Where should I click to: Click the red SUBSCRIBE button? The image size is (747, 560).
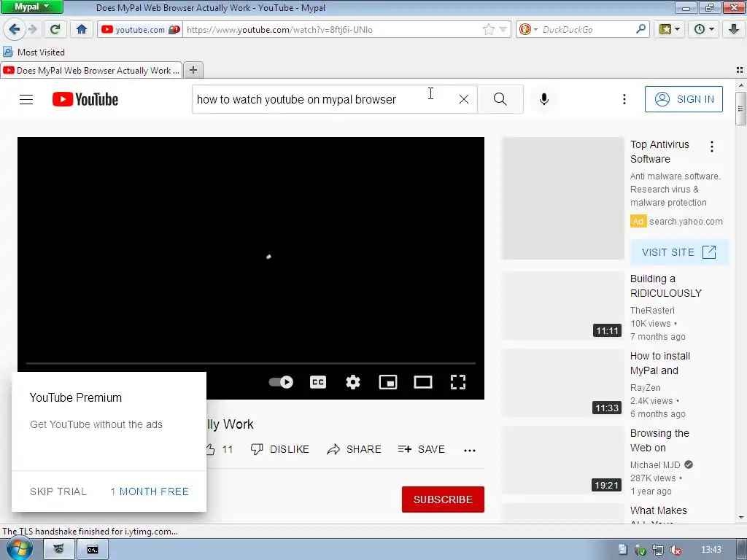pyautogui.click(x=443, y=499)
